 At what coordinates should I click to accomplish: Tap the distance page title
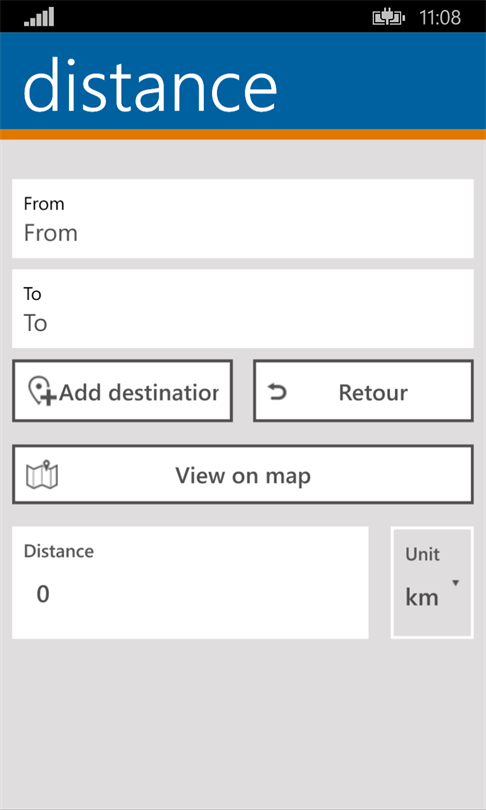click(150, 83)
